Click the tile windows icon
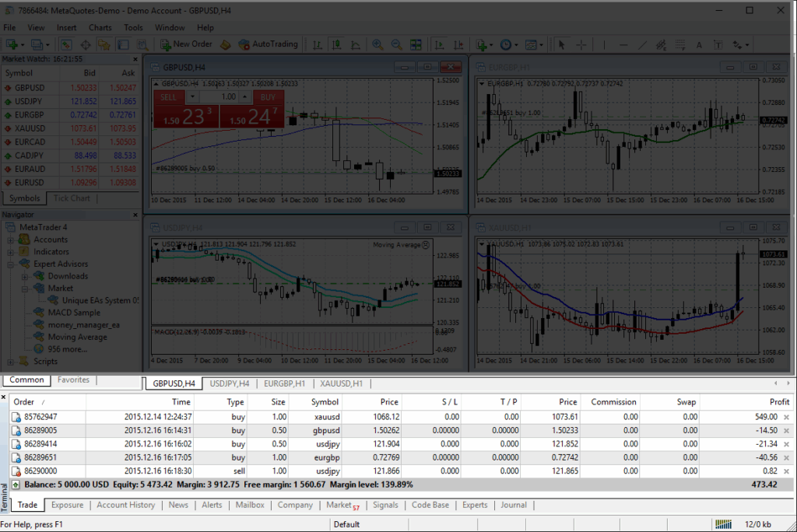This screenshot has width=797, height=532. click(416, 44)
